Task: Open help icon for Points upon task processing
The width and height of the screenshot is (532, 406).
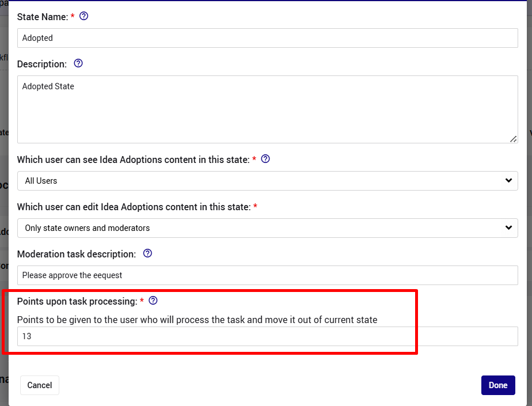Action: (153, 301)
